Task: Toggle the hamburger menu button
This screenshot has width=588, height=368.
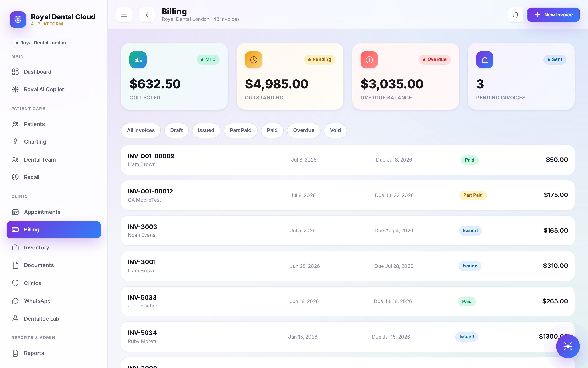Action: click(x=124, y=15)
